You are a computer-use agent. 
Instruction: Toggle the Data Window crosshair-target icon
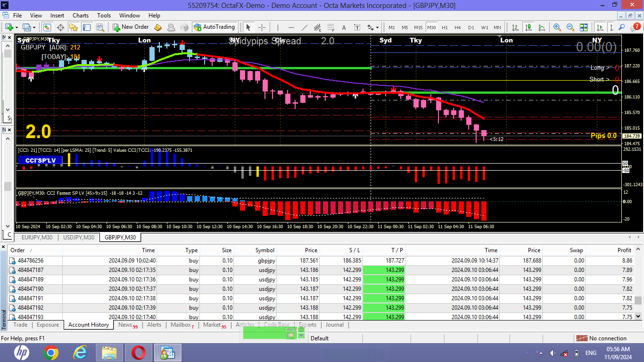(60, 27)
